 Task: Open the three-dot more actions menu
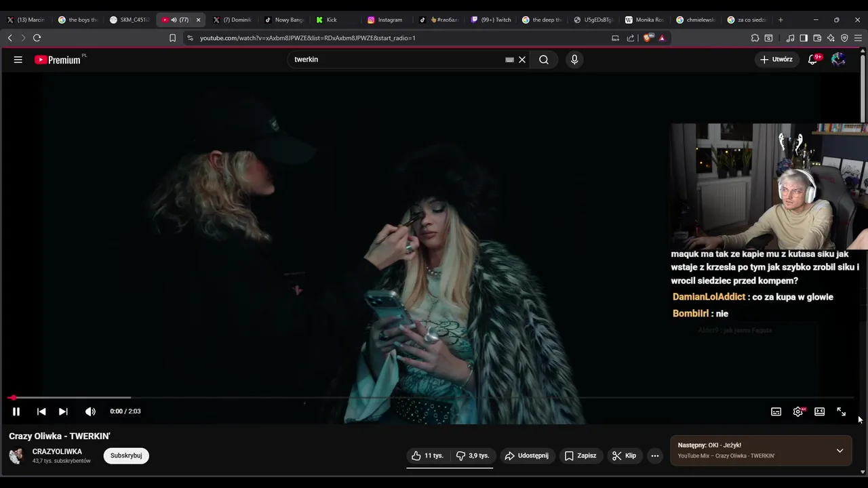[655, 455]
